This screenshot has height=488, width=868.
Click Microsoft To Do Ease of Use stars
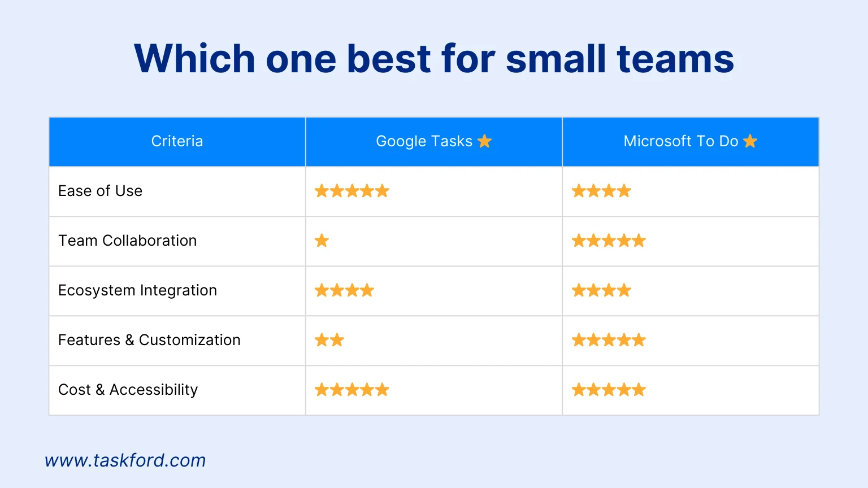tap(601, 191)
